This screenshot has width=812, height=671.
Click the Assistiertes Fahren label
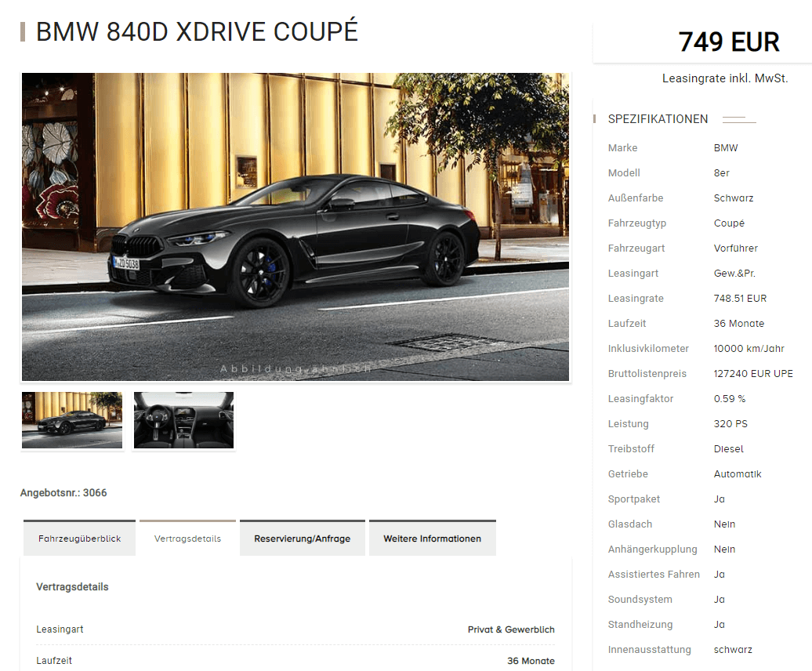tap(654, 574)
